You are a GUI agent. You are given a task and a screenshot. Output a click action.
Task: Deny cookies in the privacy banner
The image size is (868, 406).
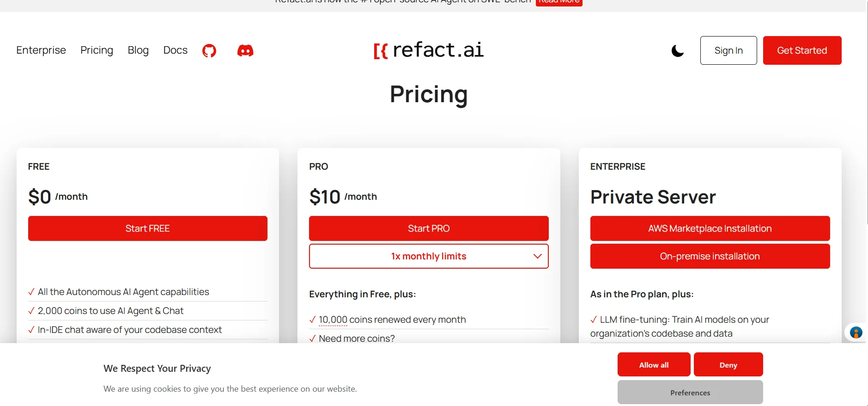pos(728,365)
